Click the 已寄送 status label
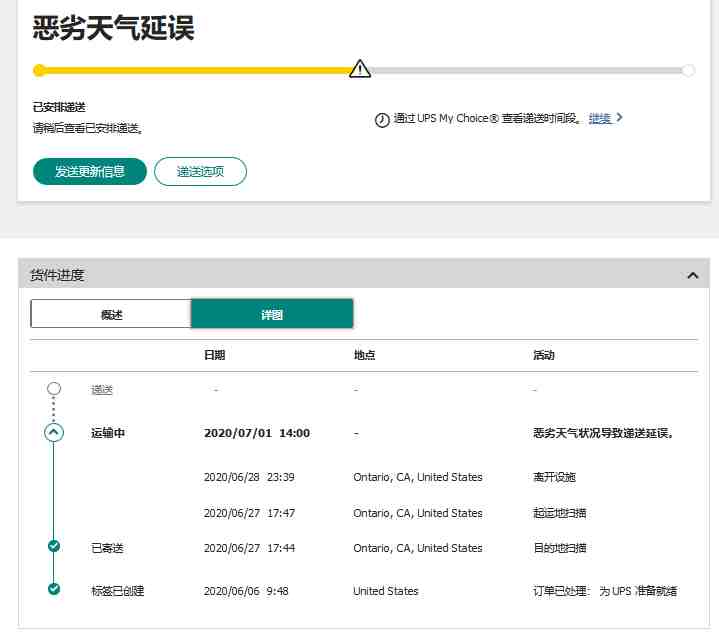The image size is (719, 636). tap(107, 548)
